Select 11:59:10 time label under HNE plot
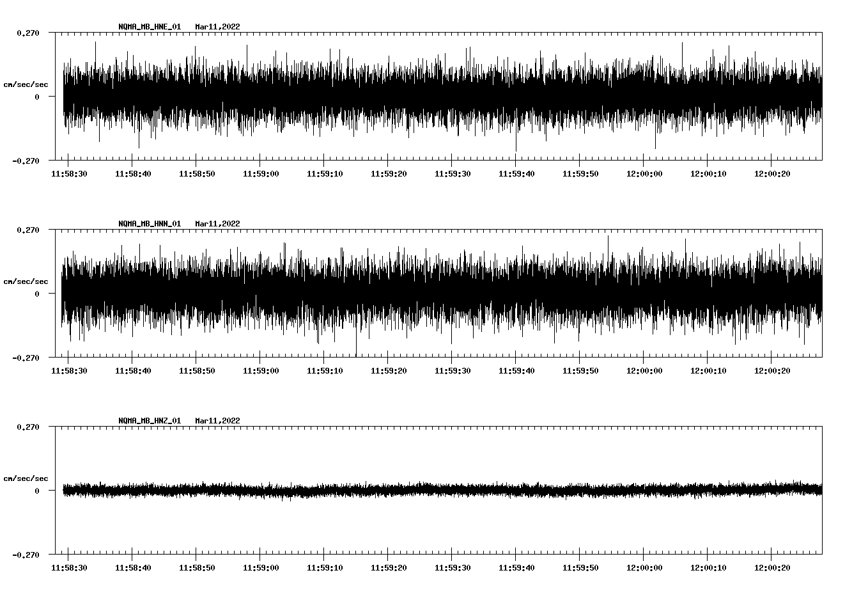Screen dimensions: 868x591 tap(325, 174)
